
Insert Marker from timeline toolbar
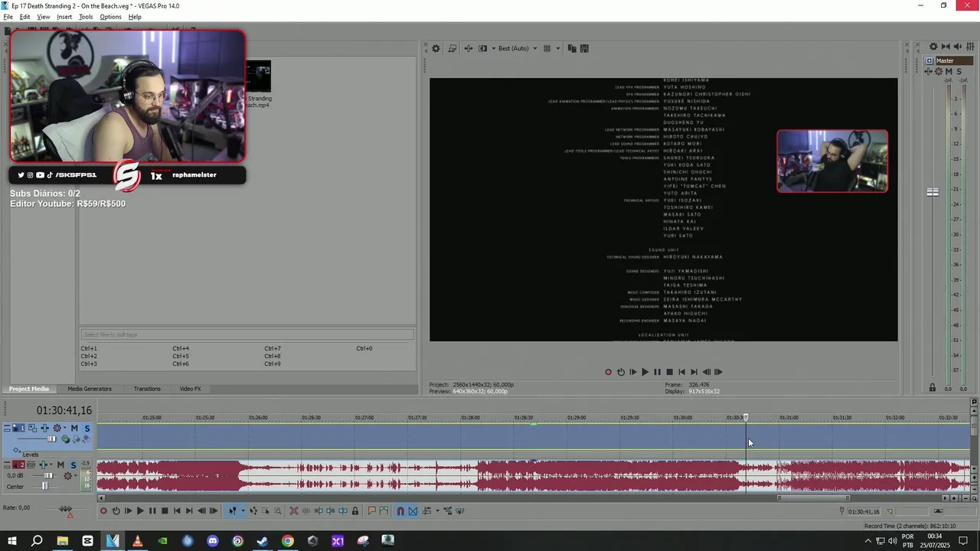(x=372, y=510)
